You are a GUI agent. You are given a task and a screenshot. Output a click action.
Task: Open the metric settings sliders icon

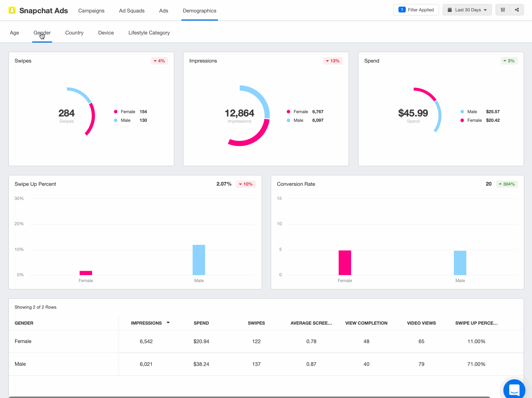point(502,10)
